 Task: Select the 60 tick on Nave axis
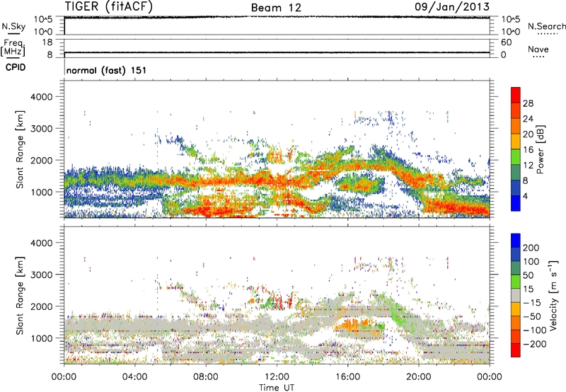(506, 42)
